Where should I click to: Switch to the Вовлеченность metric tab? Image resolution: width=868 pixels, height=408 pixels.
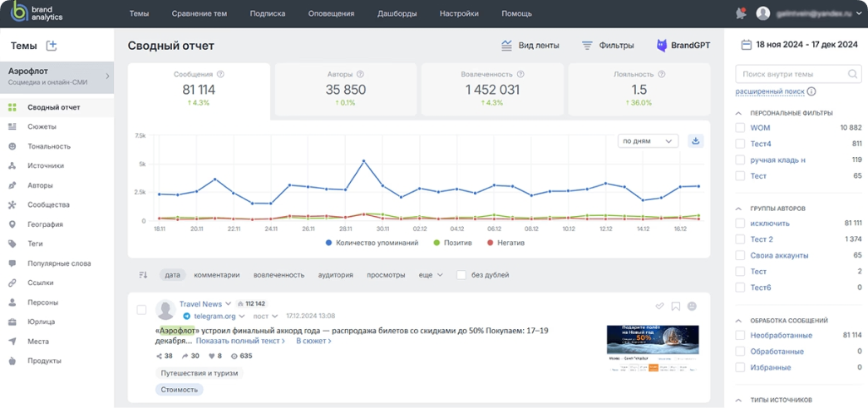(493, 90)
